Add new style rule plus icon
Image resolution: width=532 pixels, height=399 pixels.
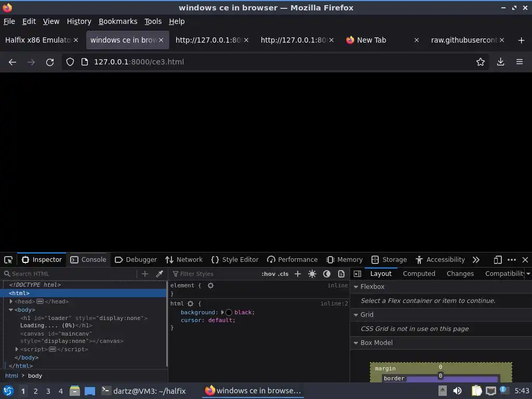point(298,274)
